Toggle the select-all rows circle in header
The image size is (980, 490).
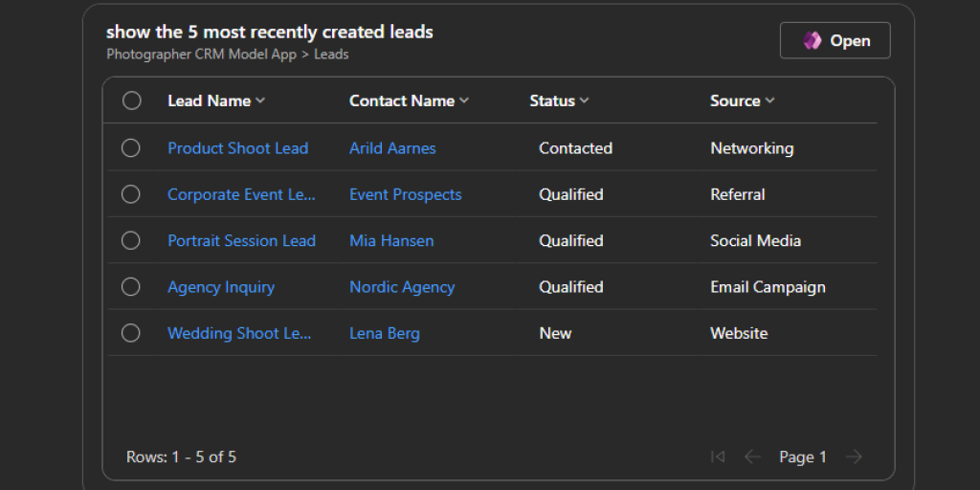132,100
